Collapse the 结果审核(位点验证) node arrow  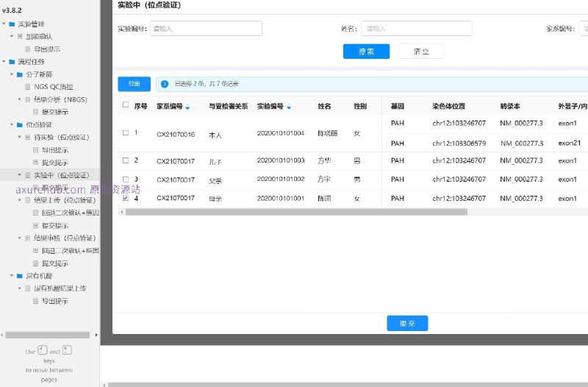point(20,238)
